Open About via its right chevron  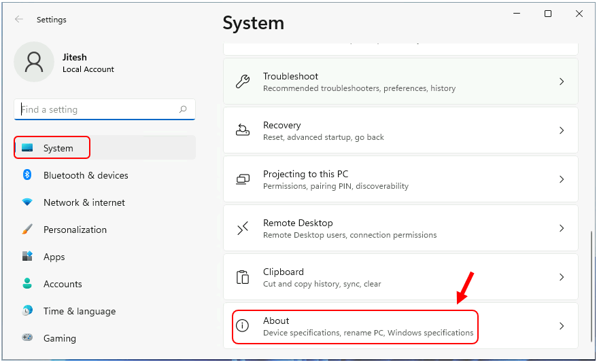point(562,326)
